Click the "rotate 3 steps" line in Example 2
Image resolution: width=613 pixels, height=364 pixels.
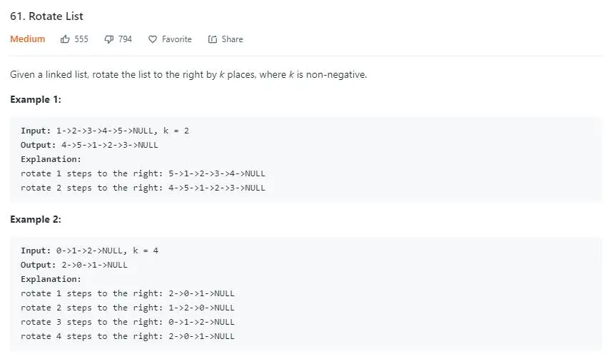point(128,322)
